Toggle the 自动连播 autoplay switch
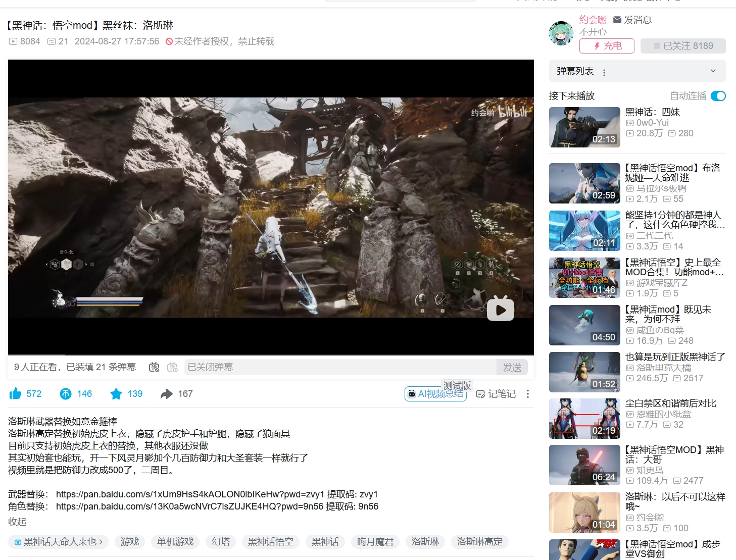This screenshot has height=560, width=736. click(718, 96)
